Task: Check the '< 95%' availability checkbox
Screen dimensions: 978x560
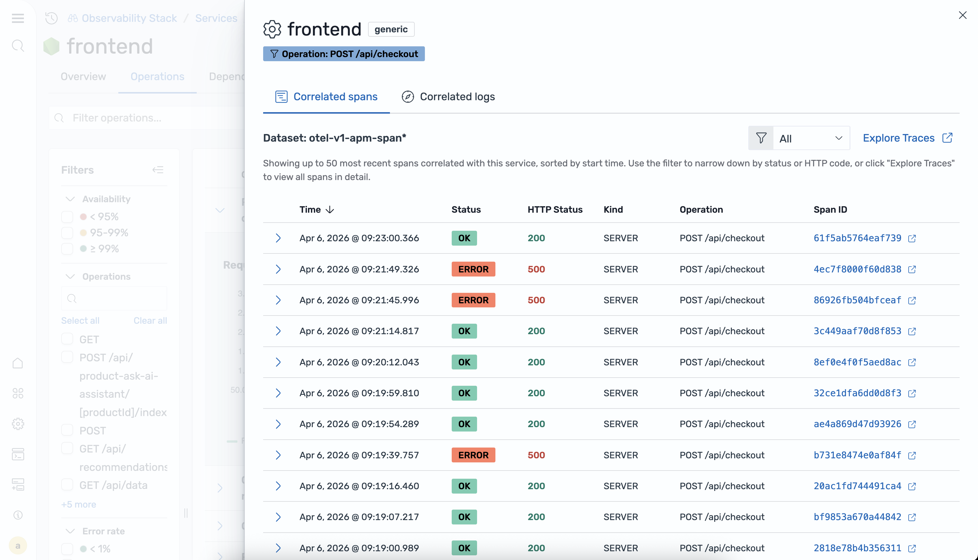Action: coord(67,217)
